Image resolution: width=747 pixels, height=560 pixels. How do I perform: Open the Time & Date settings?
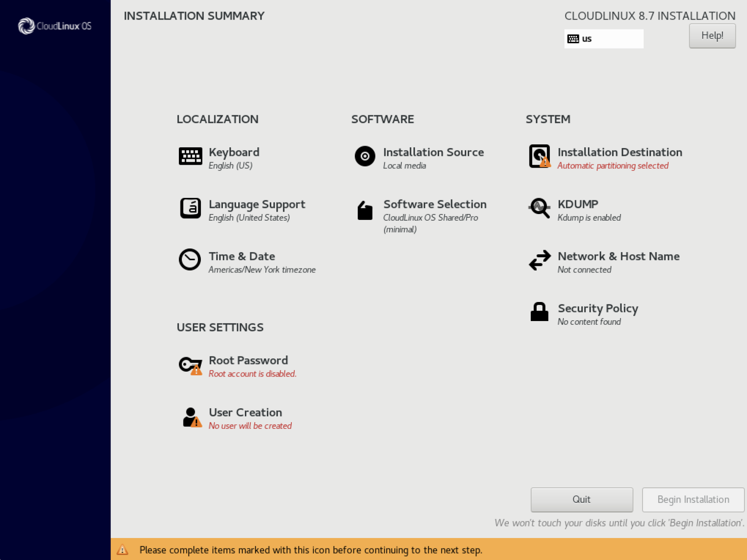242,256
